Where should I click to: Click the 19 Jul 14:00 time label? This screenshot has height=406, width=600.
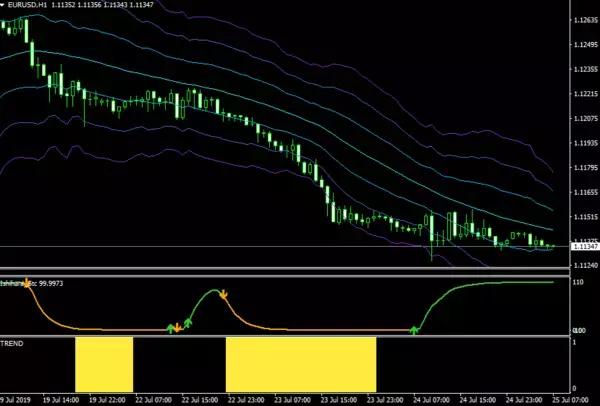click(55, 399)
